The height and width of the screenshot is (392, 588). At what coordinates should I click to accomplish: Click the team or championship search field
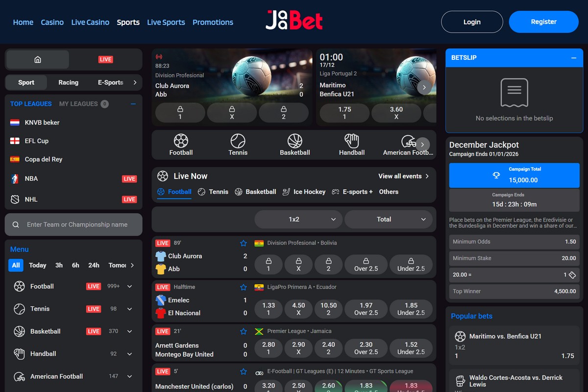point(73,224)
